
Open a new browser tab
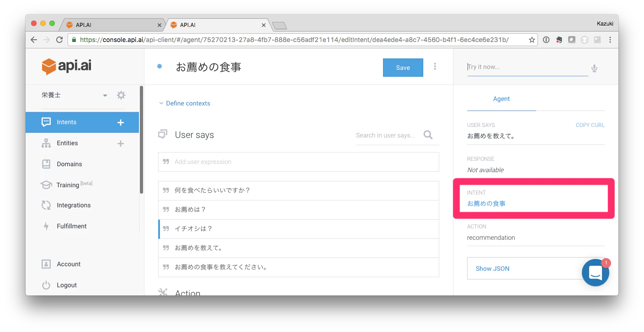(279, 26)
